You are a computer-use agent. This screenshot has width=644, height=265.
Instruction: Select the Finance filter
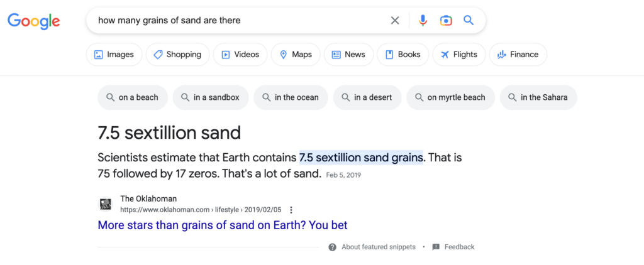[518, 55]
